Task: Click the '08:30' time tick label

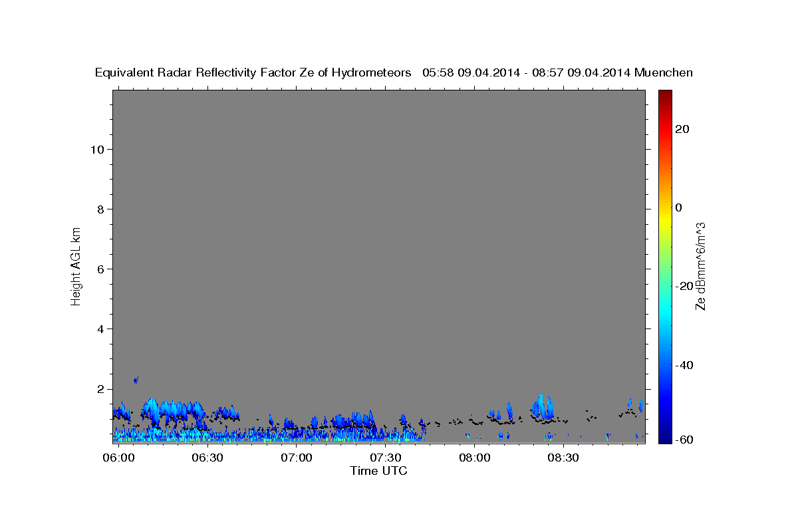Action: coord(564,458)
